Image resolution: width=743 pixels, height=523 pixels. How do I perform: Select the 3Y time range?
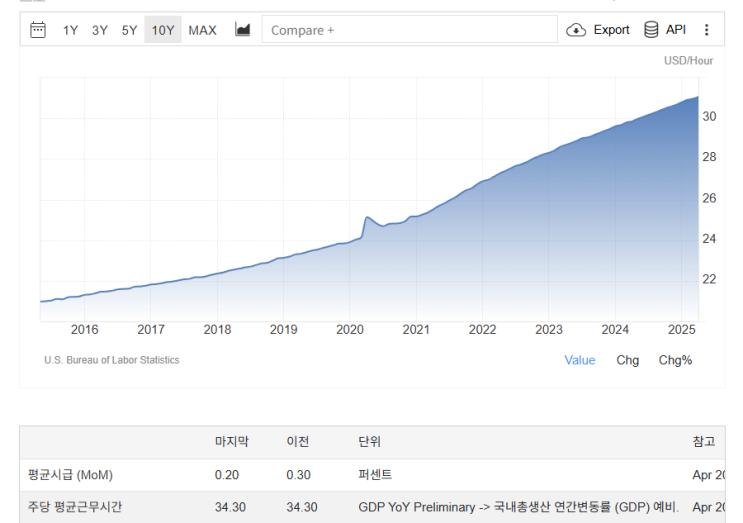(x=100, y=30)
